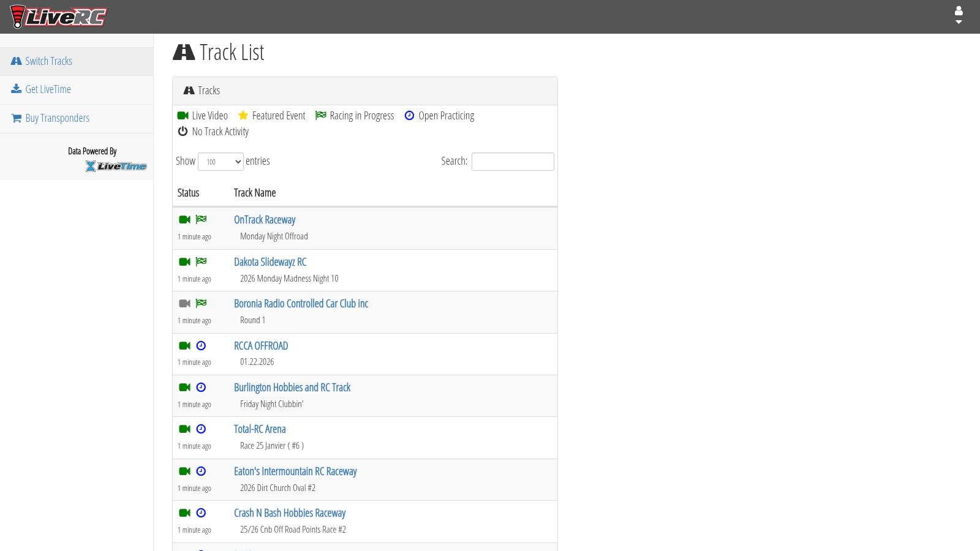Open Burlington Hobbies and RC Track
The height and width of the screenshot is (551, 980).
(x=292, y=388)
